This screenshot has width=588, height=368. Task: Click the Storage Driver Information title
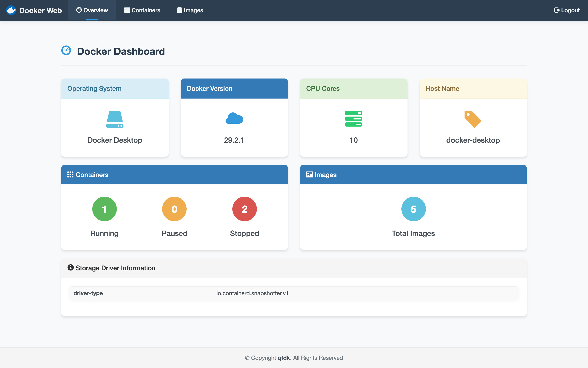tap(115, 268)
